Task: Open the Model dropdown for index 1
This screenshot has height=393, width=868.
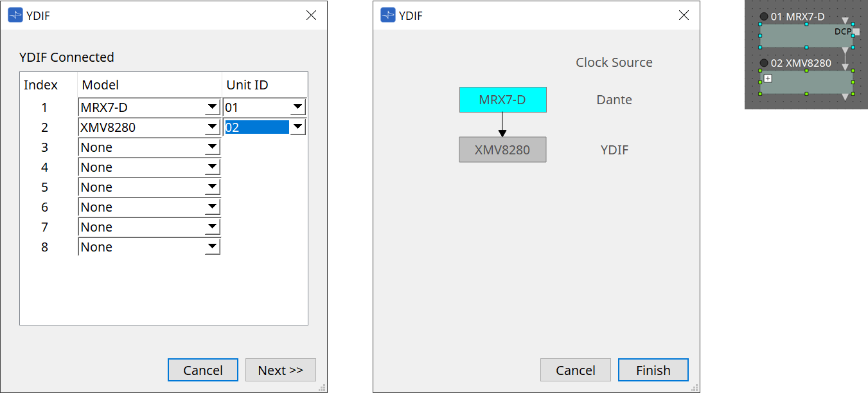Action: coord(212,107)
